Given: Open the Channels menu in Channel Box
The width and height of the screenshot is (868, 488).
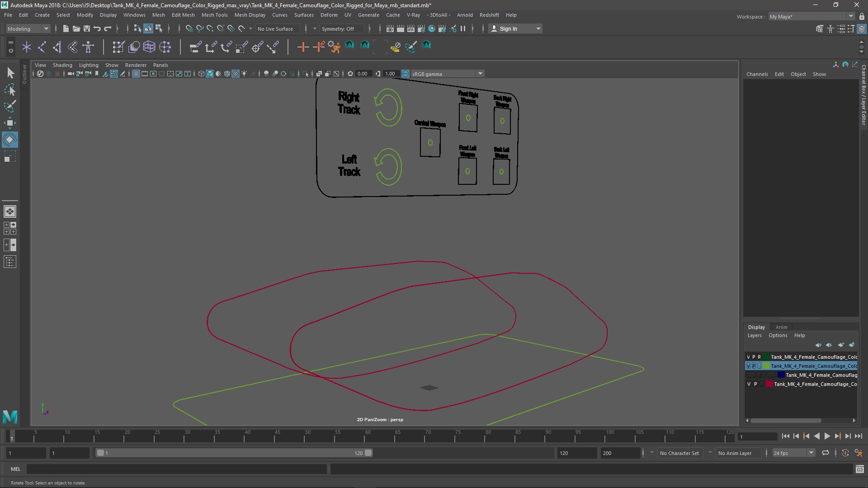Looking at the screenshot, I should click(757, 74).
